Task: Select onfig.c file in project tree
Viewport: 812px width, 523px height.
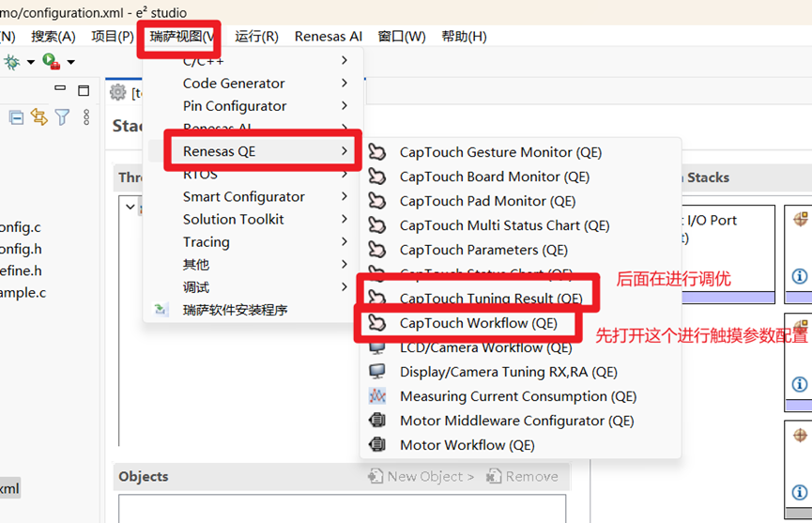Action: coord(21,227)
